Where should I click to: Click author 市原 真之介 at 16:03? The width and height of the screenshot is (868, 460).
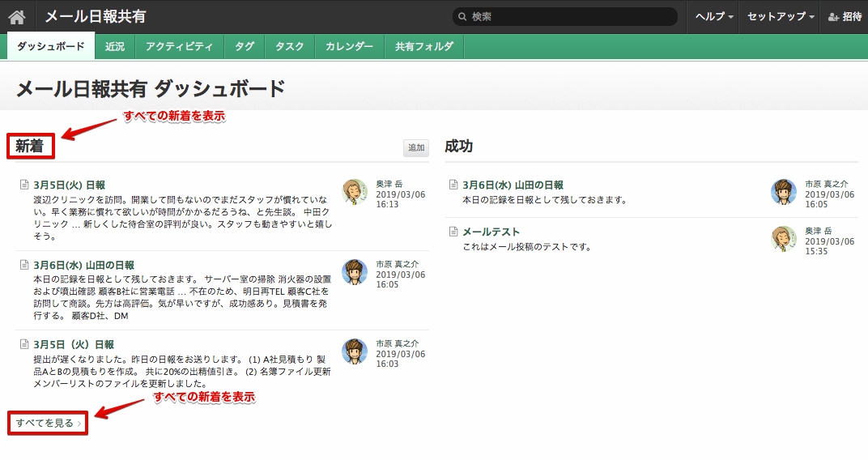tap(398, 343)
